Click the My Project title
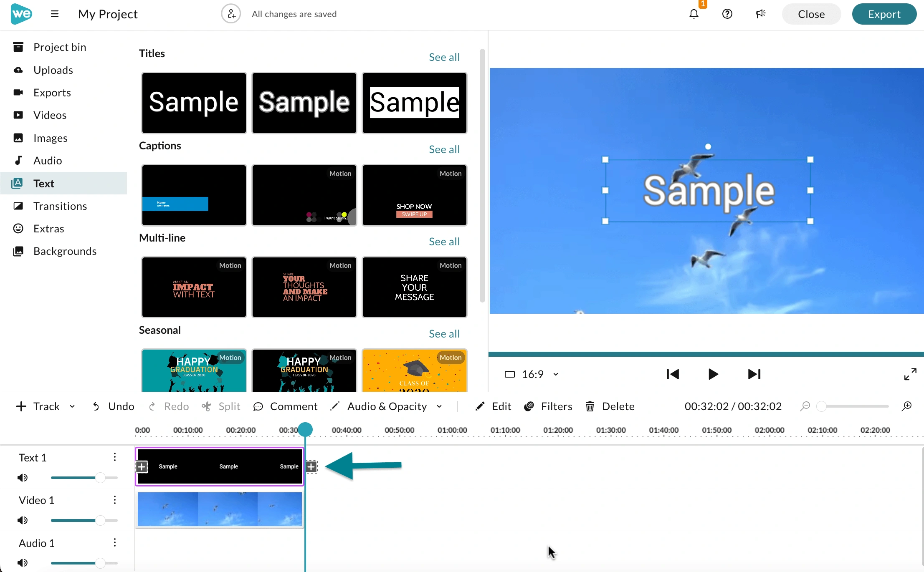 108,14
